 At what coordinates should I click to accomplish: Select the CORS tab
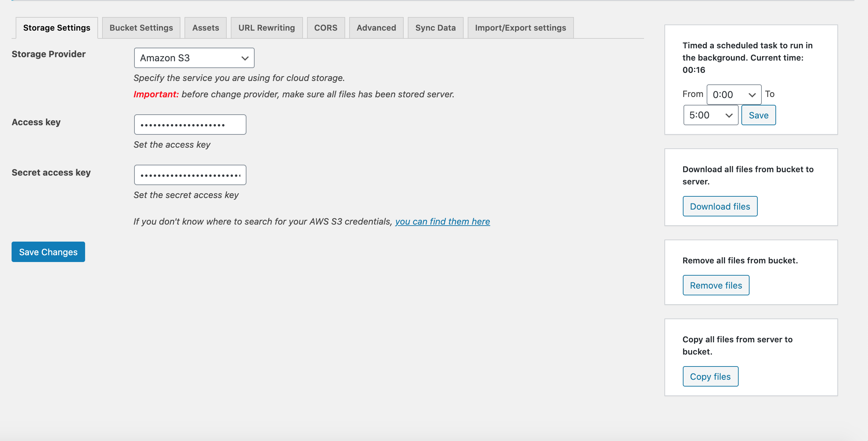pyautogui.click(x=325, y=28)
